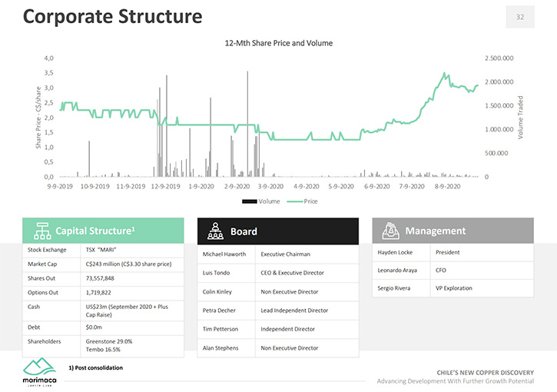Click the VP Exploration role
The width and height of the screenshot is (557, 392).
[454, 288]
